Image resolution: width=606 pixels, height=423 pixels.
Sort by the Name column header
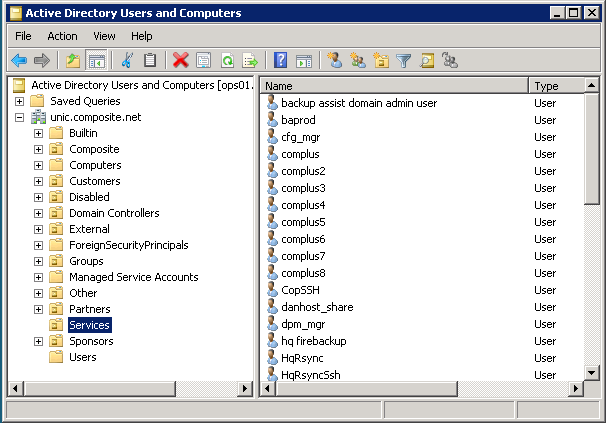[x=394, y=86]
